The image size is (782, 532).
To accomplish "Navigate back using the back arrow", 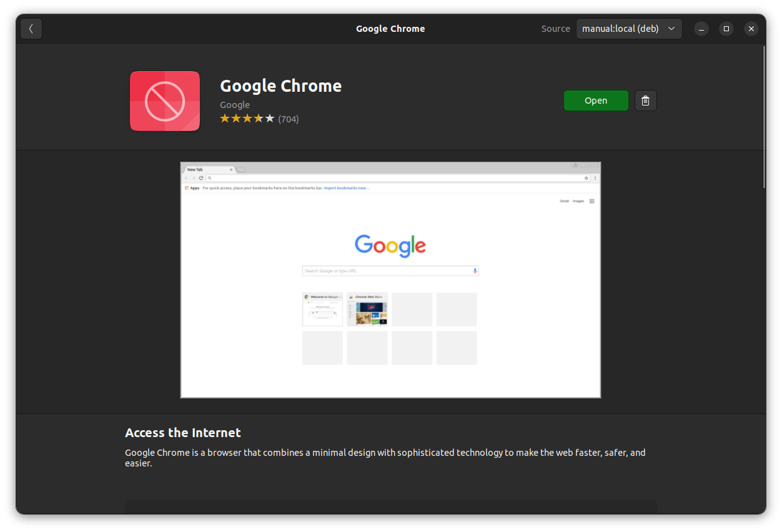I will point(31,28).
